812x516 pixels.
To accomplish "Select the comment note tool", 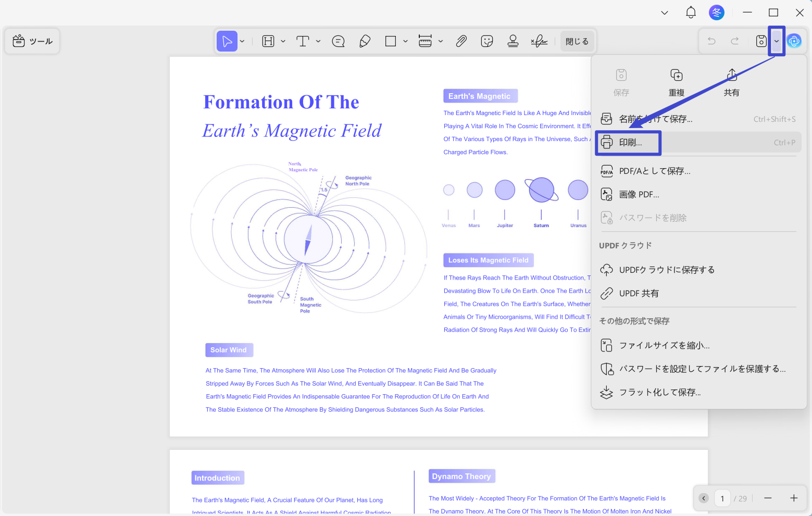I will pos(339,41).
